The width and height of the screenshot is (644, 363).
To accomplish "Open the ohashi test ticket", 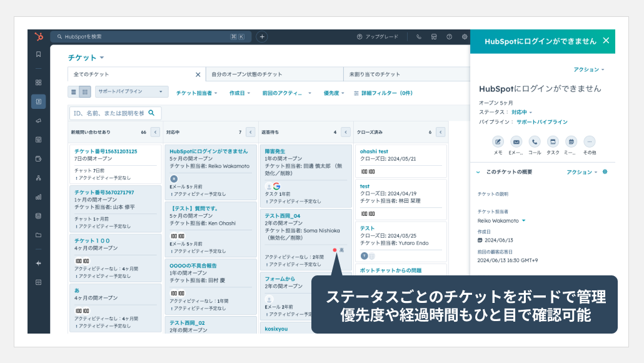I will (x=374, y=151).
